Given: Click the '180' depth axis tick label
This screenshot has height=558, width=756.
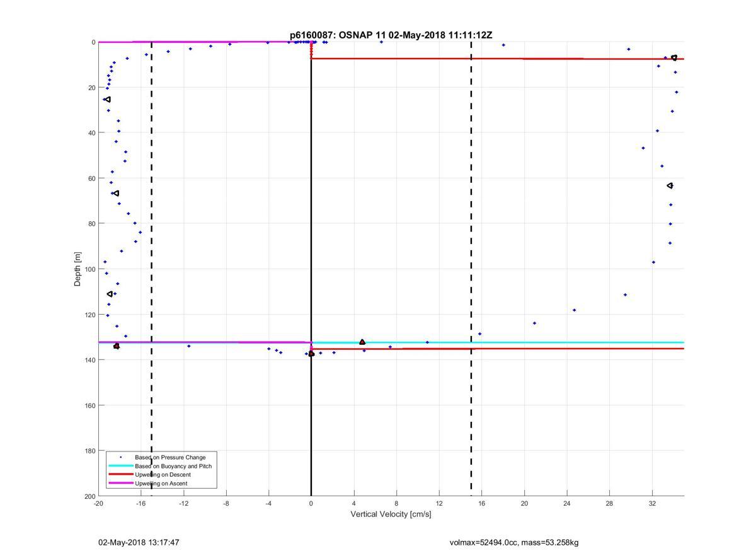Looking at the screenshot, I should pos(89,451).
